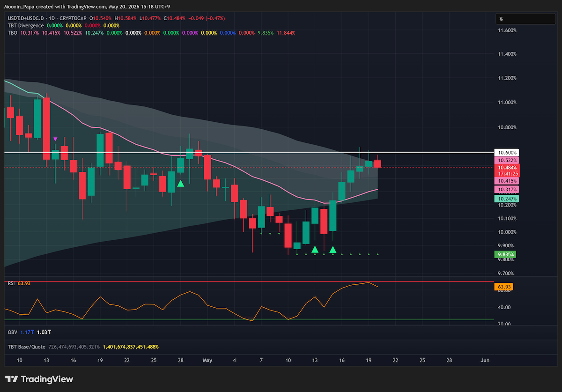Screen dimensions: 562x392
Task: Click the pink 10.522% price axis label
Action: pos(506,160)
